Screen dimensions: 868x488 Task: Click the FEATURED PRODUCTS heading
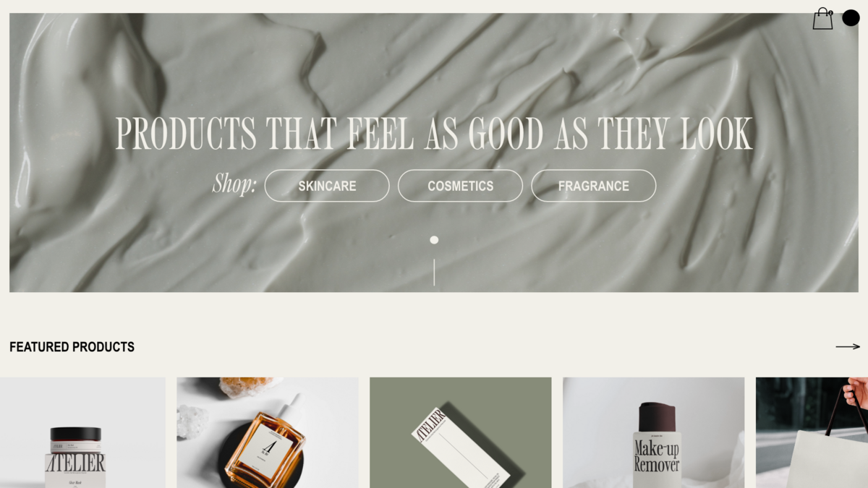pos(72,347)
